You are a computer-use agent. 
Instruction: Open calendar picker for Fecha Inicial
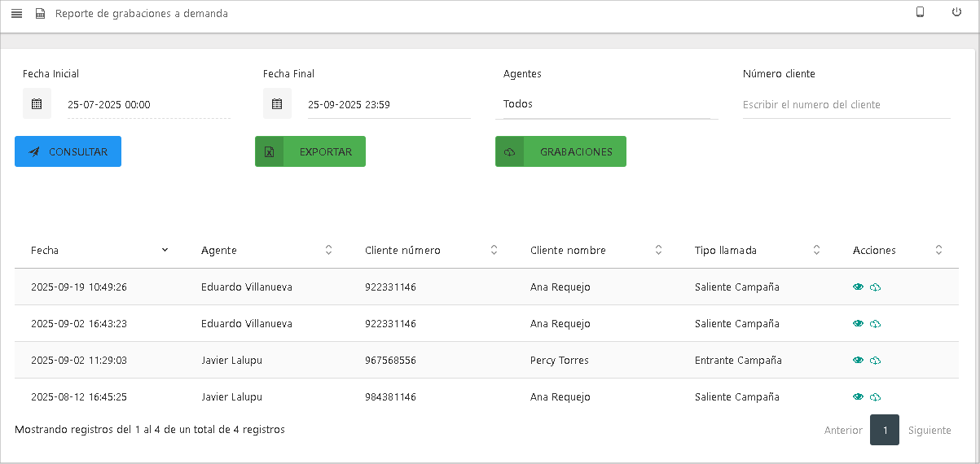click(37, 104)
